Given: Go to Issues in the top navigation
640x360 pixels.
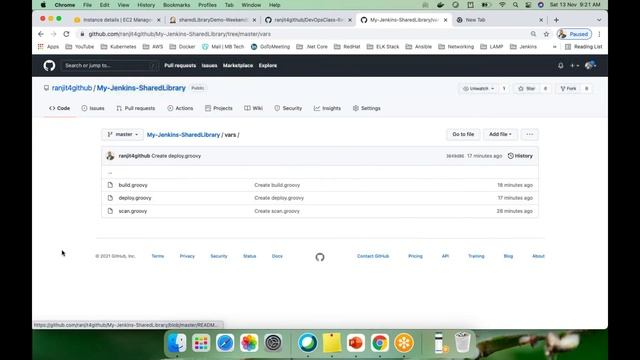Looking at the screenshot, I should tap(209, 65).
